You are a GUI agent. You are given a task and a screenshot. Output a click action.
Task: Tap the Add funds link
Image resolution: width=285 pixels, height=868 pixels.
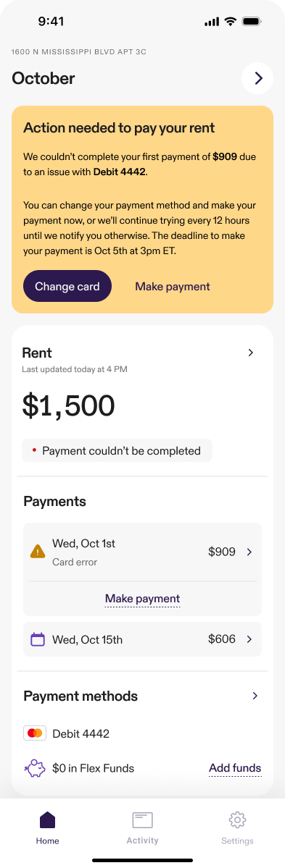235,768
